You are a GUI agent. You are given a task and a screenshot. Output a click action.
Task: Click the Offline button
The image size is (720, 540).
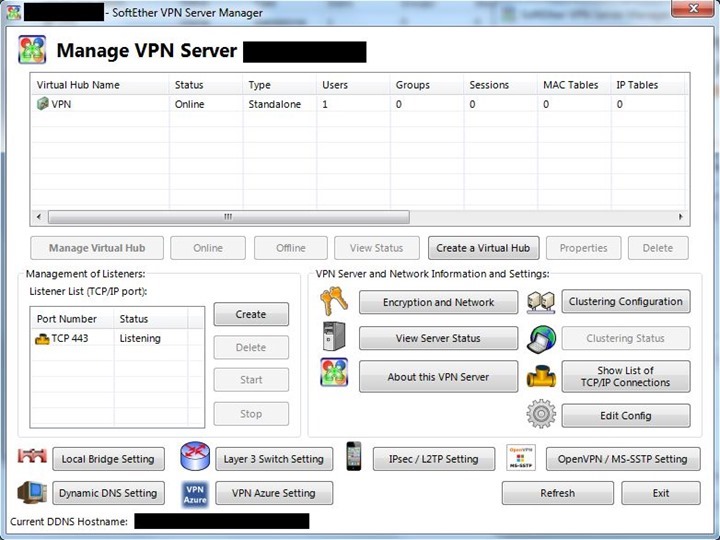[x=291, y=248]
